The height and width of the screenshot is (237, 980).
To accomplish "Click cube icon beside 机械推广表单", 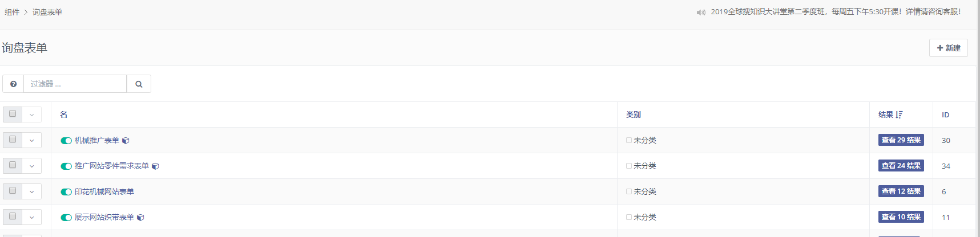I will [x=126, y=141].
